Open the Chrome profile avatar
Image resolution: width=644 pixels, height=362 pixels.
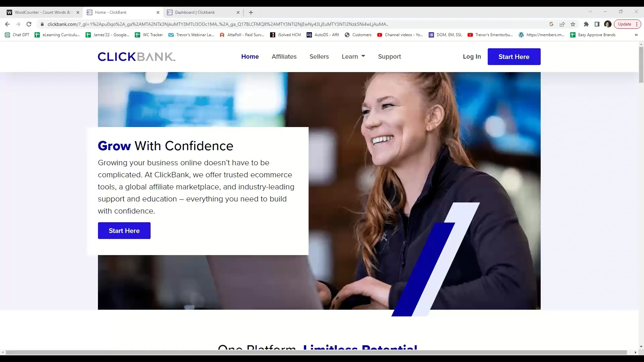[607, 24]
